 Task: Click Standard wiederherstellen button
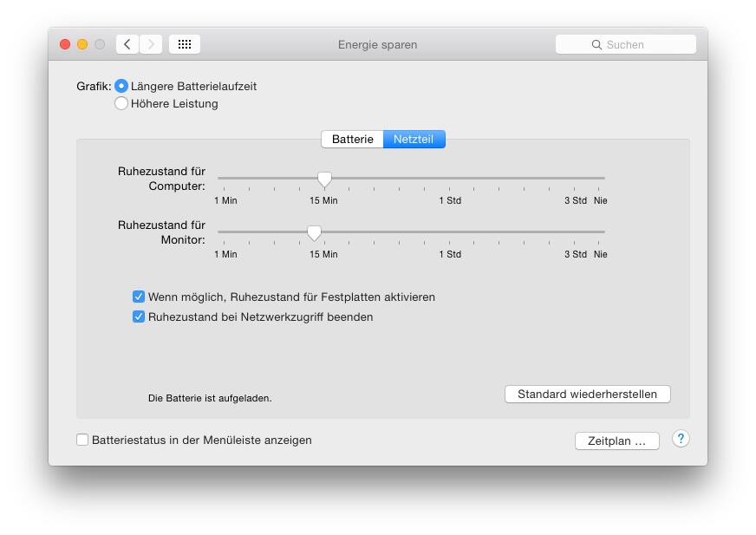587,394
